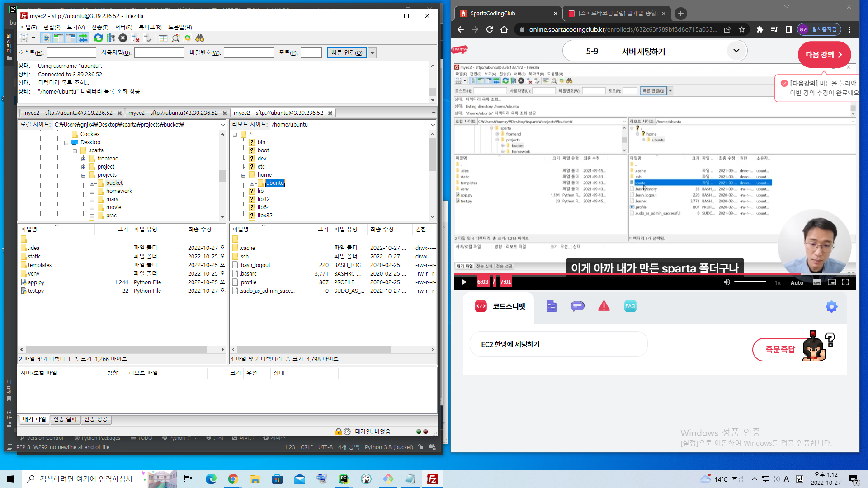Open the blue gear settings icon
The height and width of the screenshot is (488, 868).
pyautogui.click(x=831, y=307)
